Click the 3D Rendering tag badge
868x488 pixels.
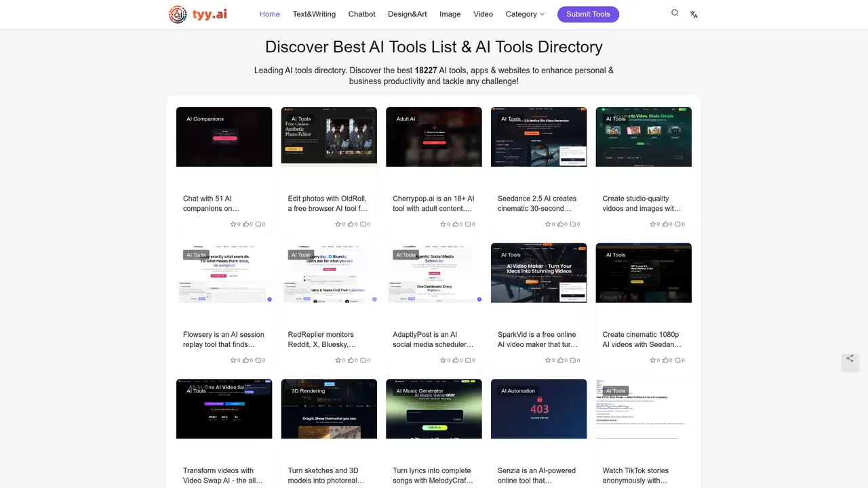[309, 390]
